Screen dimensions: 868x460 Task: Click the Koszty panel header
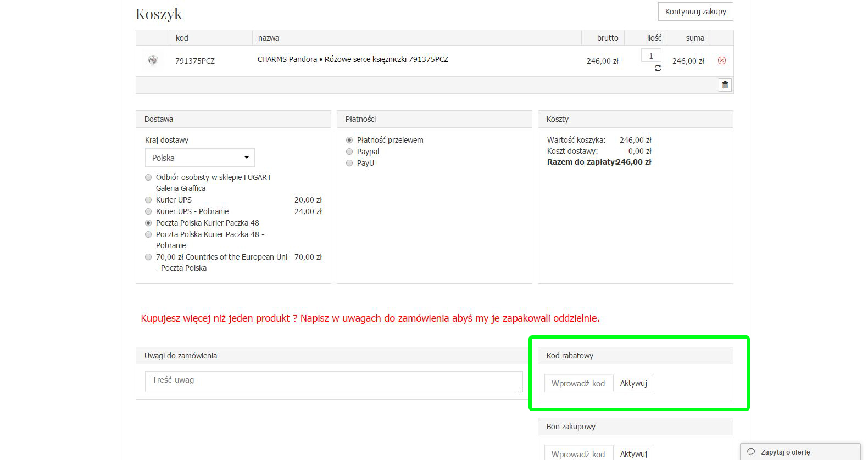point(636,119)
